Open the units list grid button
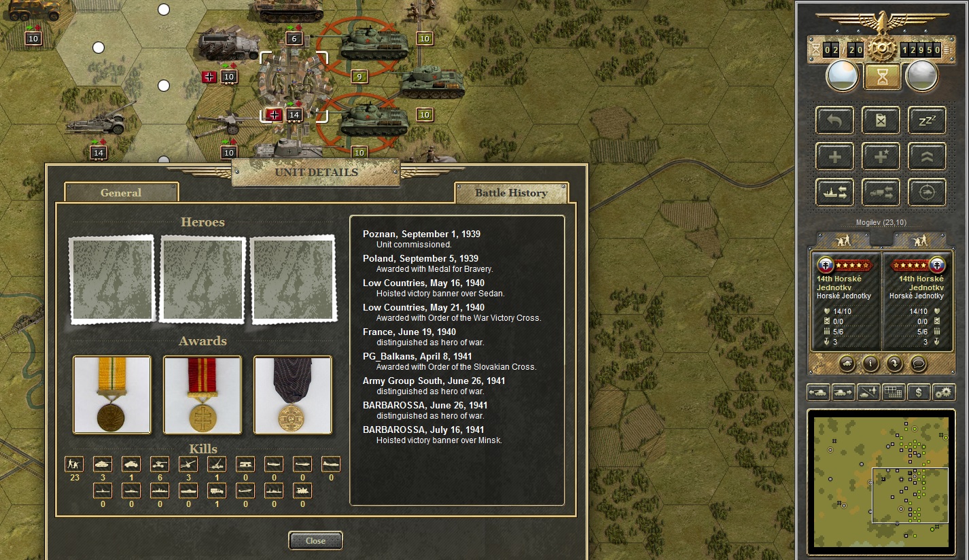Image resolution: width=969 pixels, height=560 pixels. (x=894, y=392)
